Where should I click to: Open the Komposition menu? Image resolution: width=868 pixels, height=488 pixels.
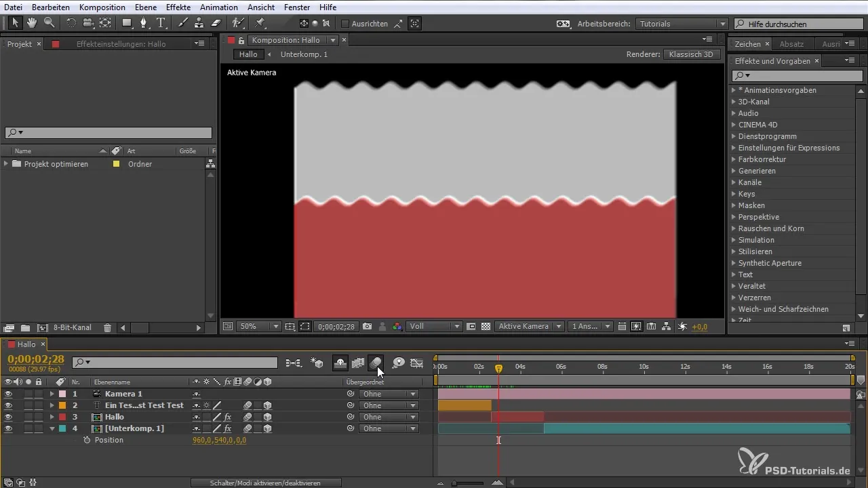coord(102,7)
